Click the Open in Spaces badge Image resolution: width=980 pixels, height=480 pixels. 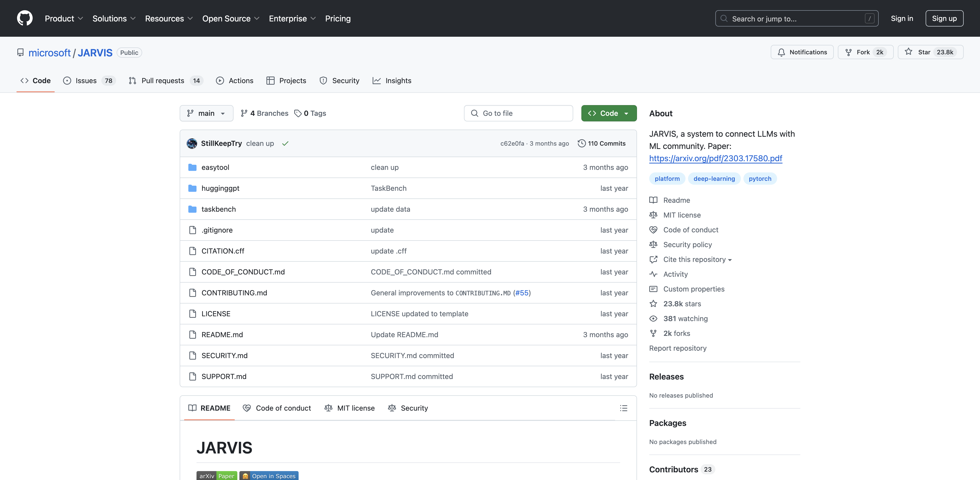[x=269, y=475]
